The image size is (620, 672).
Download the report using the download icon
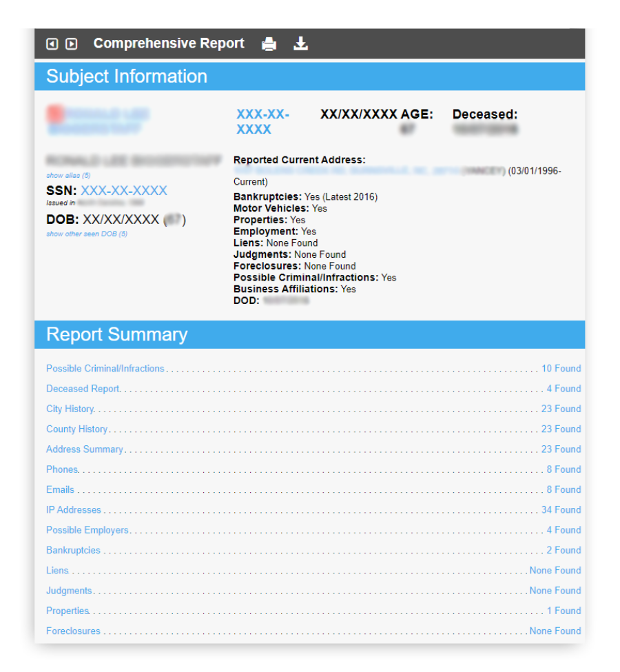[x=300, y=43]
